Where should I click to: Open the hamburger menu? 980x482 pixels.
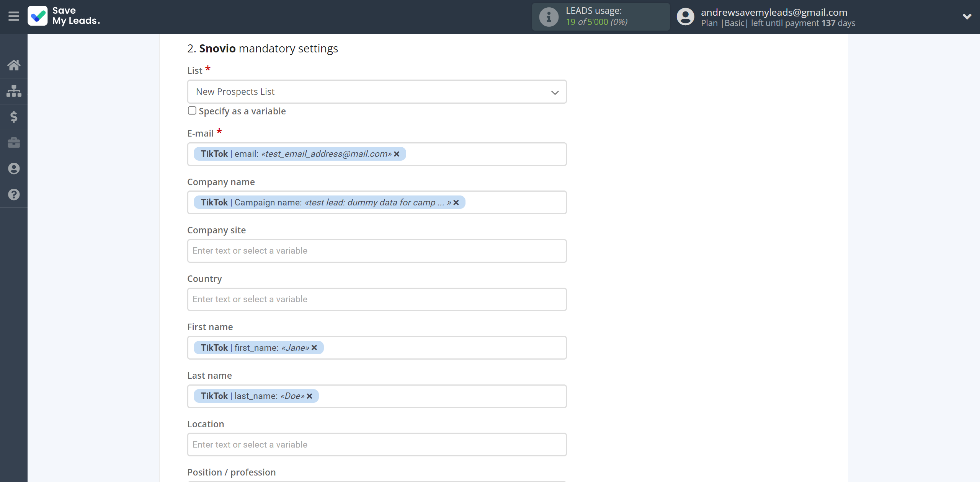pyautogui.click(x=14, y=16)
